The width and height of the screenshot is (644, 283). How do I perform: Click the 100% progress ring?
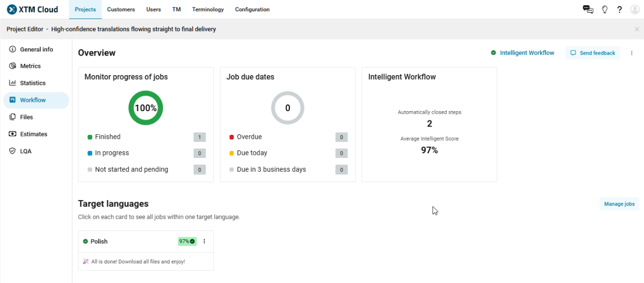pyautogui.click(x=146, y=108)
